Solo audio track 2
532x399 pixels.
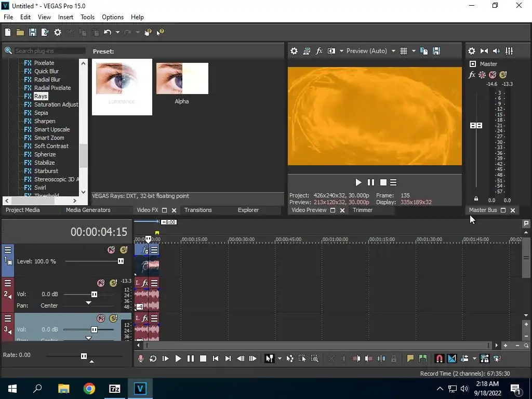(x=113, y=283)
